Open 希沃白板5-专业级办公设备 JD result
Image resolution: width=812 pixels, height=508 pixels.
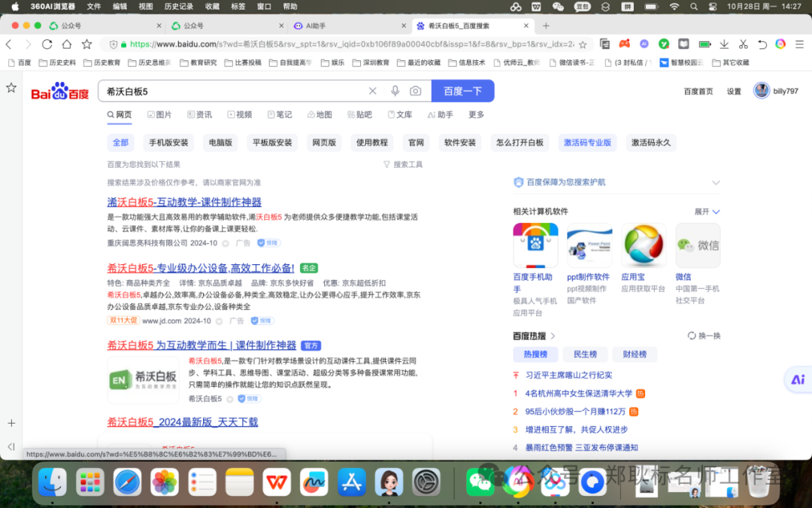click(201, 268)
